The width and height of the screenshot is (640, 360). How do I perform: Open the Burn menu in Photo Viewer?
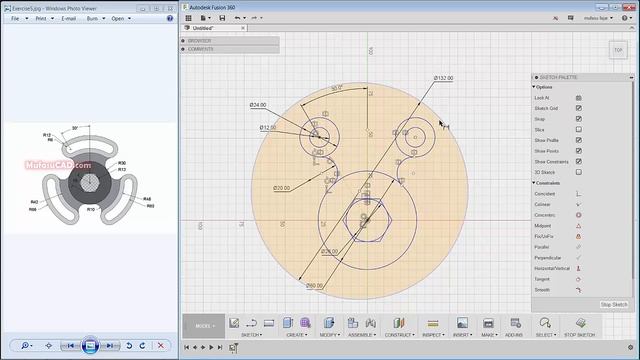(96, 18)
